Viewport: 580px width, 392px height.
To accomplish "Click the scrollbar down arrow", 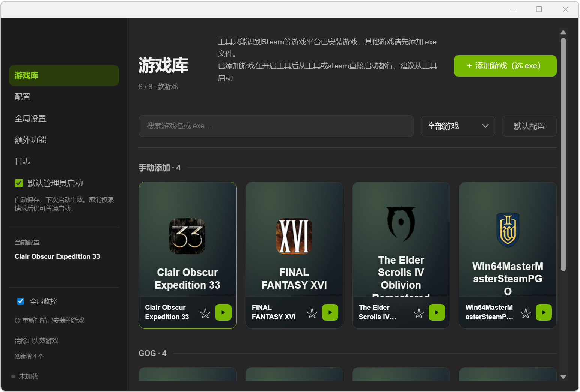I will click(563, 377).
